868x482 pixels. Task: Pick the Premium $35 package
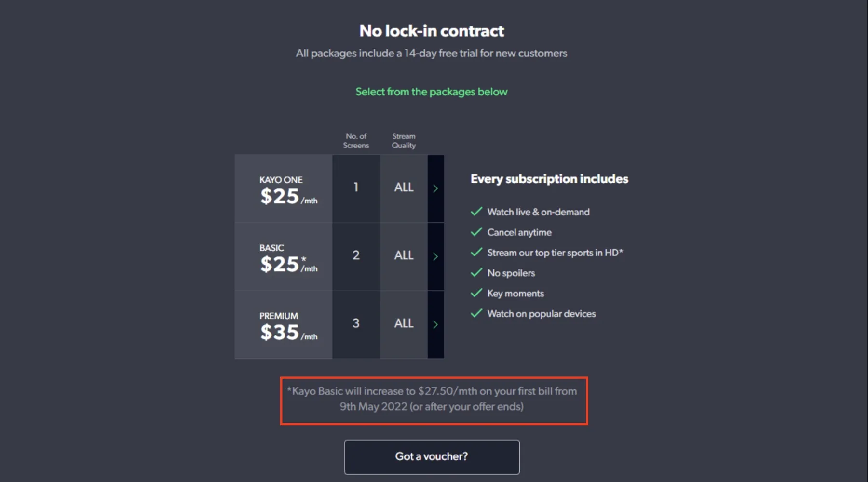284,324
